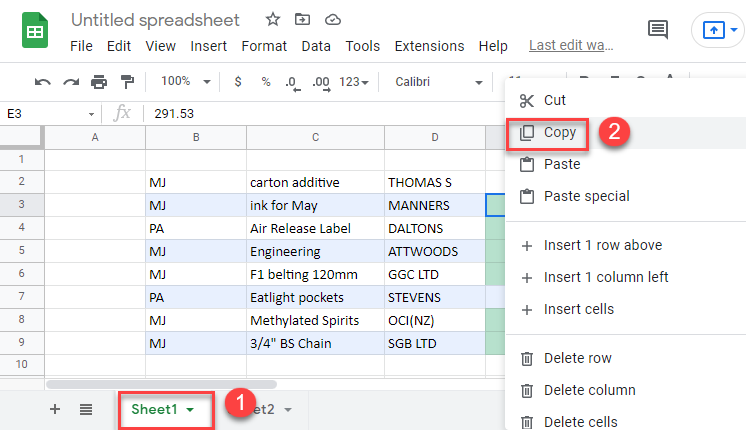The image size is (746, 430).
Task: Open the Last edit history link
Action: tap(571, 45)
